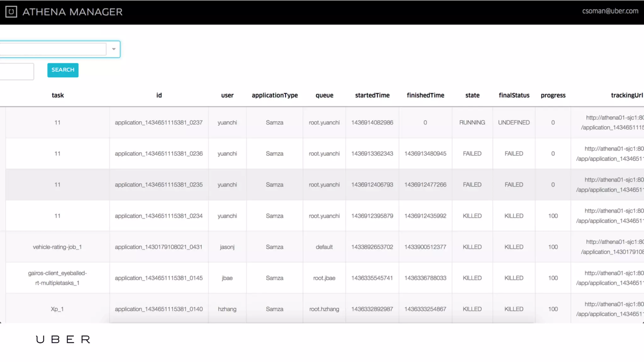644x362 pixels.
Task: Sort by the id column header
Action: (x=159, y=95)
